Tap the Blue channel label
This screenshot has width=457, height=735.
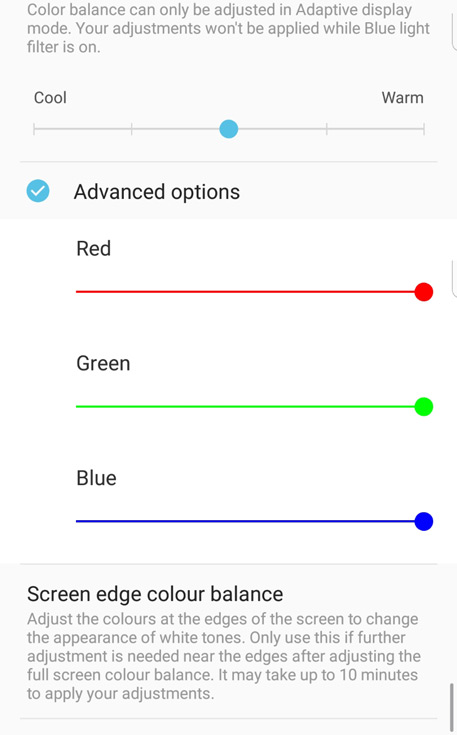96,478
